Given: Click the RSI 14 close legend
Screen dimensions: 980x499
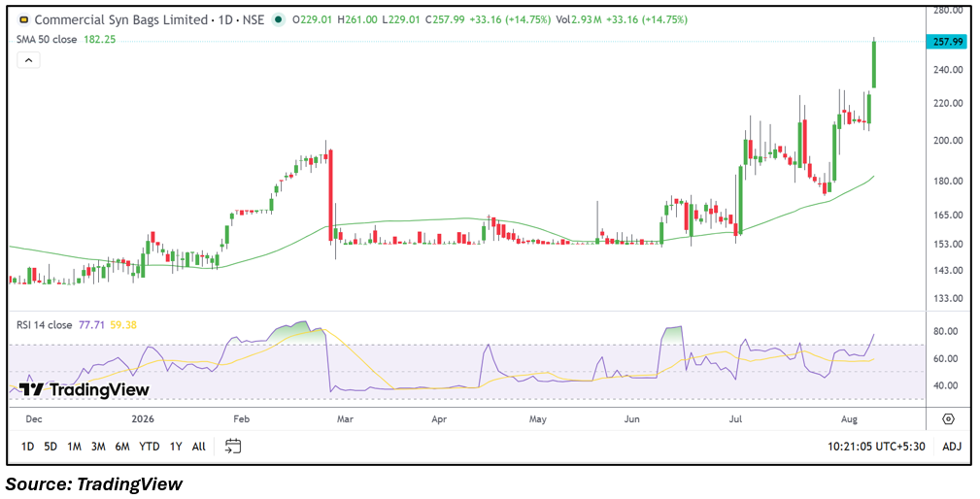Looking at the screenshot, I should tap(45, 325).
